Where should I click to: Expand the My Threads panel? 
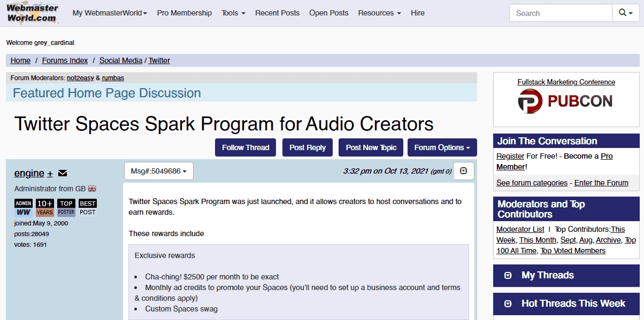pos(566,276)
